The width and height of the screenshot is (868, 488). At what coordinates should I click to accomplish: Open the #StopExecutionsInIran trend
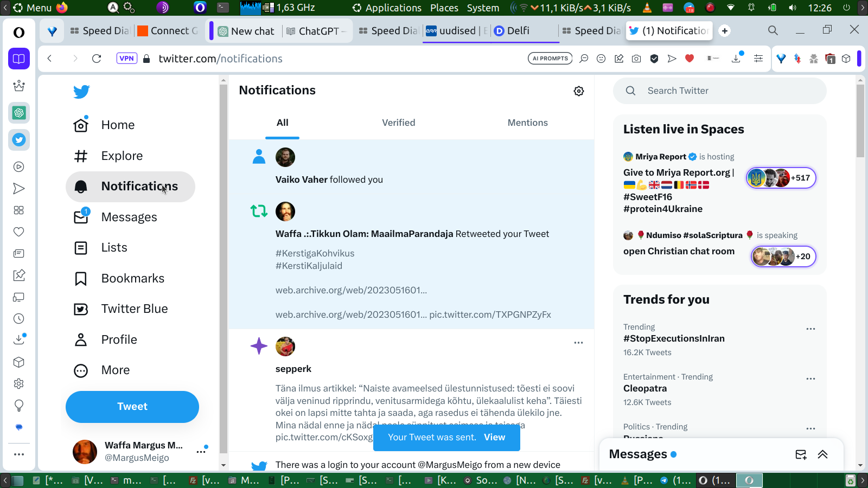674,339
